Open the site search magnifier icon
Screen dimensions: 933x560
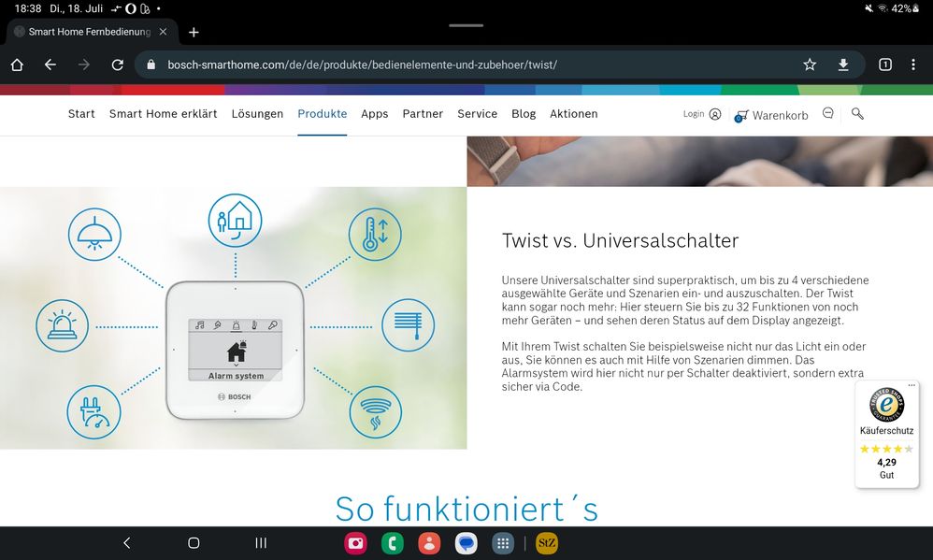[858, 113]
